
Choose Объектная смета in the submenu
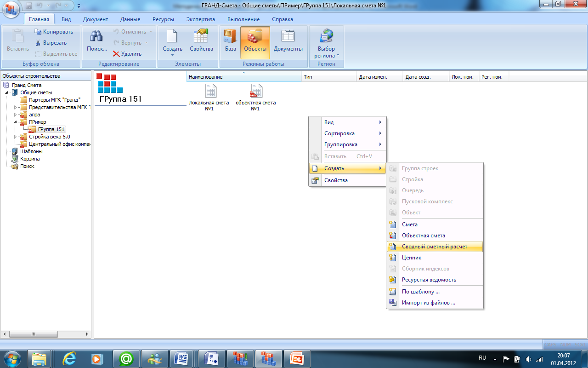(435, 236)
